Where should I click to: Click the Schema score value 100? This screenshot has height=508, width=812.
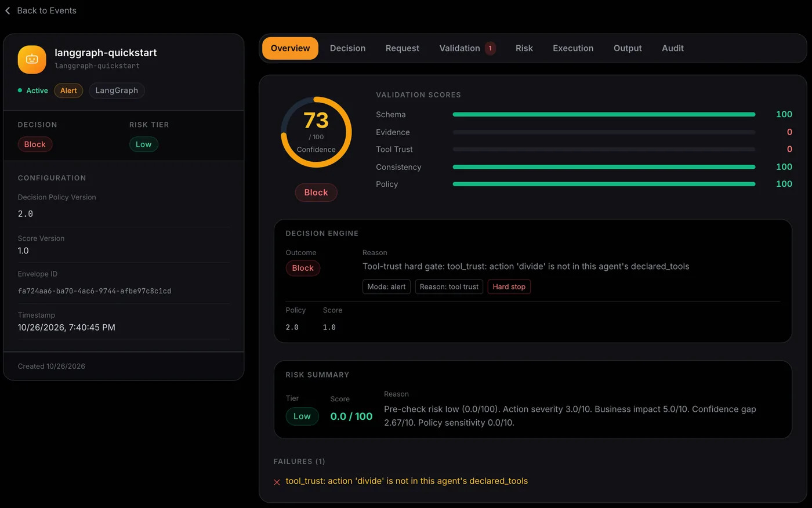coord(784,115)
